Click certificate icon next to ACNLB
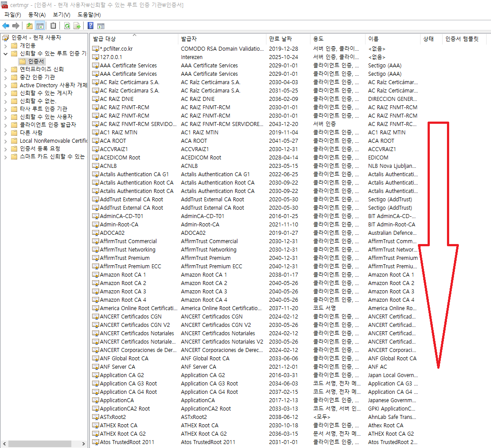The width and height of the screenshot is (491, 448). pos(96,166)
